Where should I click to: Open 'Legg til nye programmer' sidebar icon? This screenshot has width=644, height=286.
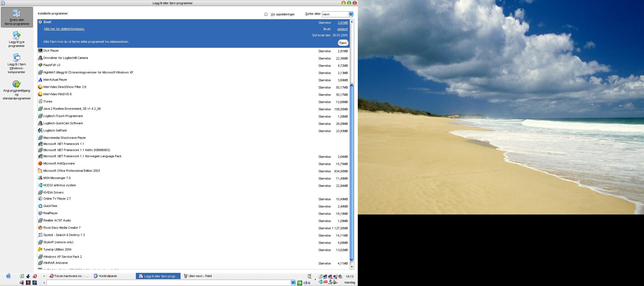16,39
